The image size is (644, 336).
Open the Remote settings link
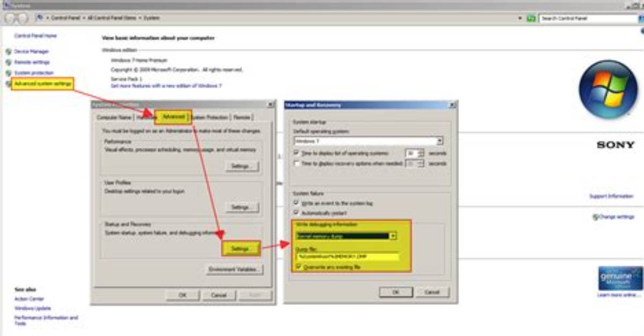[x=32, y=62]
